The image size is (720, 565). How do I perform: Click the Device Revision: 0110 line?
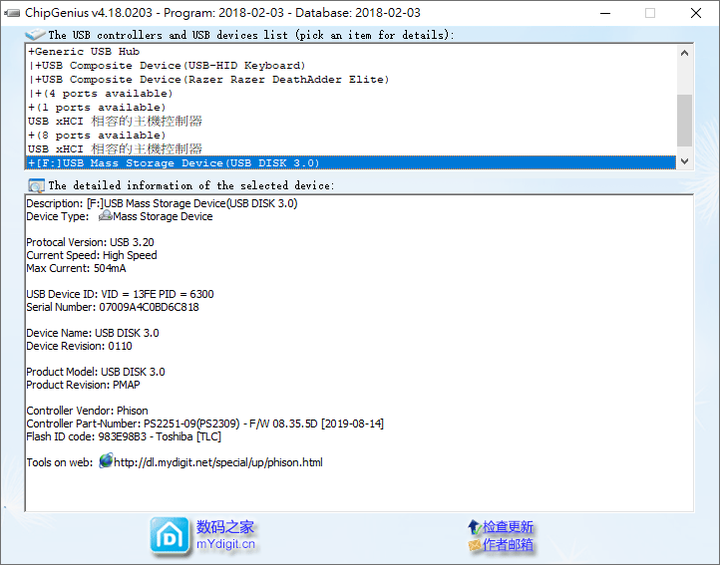pos(79,346)
